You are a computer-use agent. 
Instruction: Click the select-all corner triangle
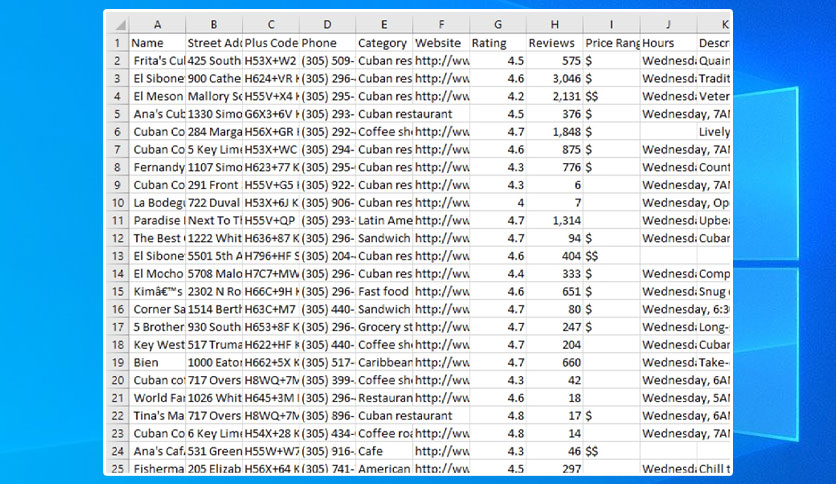pos(118,25)
